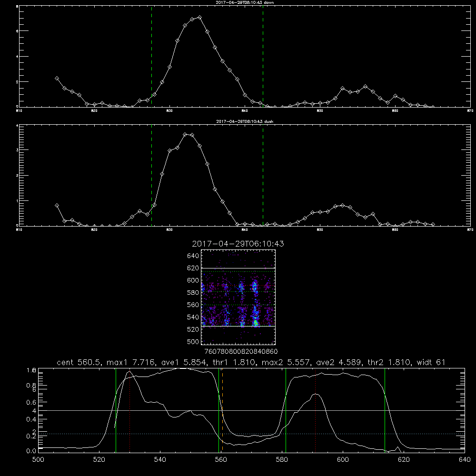476x476 pixels.
Task: Click the 840 x-axis label under dusk plot
Action: [x=245, y=230]
